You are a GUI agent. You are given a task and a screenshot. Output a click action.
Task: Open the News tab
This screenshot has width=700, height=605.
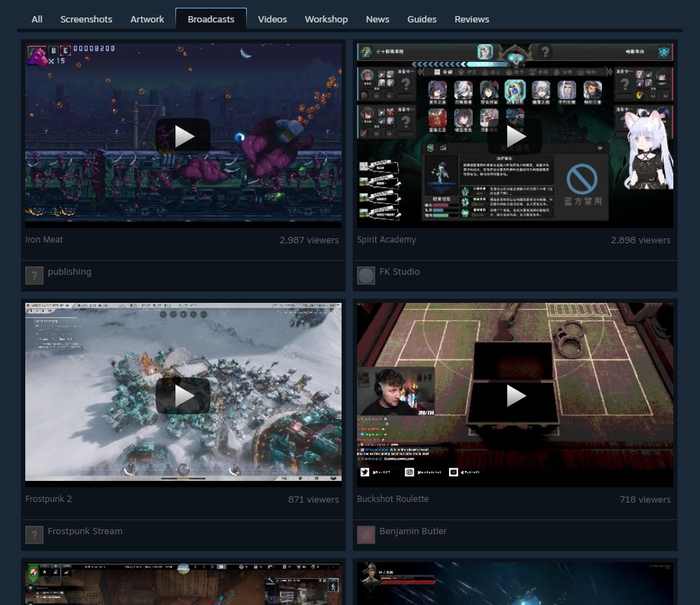coord(377,19)
